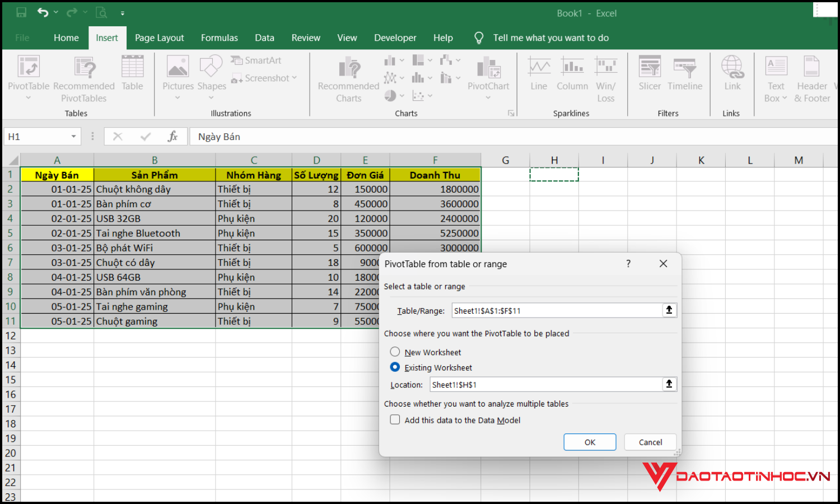The image size is (840, 504).
Task: Check Add this data to the Data Model
Action: coord(395,419)
